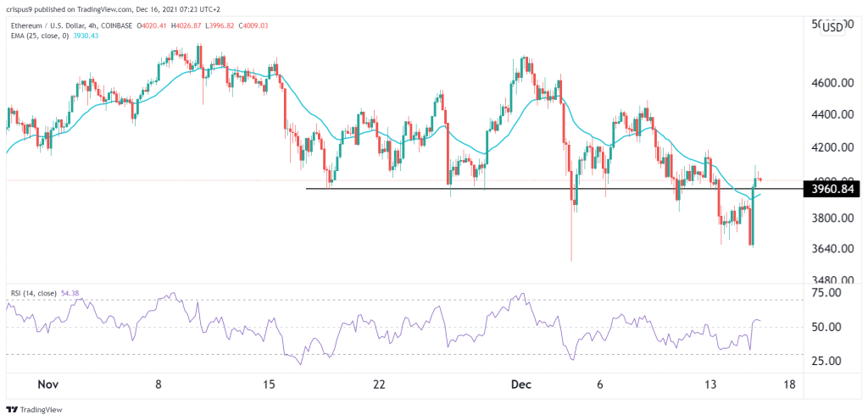Image resolution: width=868 pixels, height=420 pixels.
Task: Click the 22 date label on time axis
Action: point(379,384)
